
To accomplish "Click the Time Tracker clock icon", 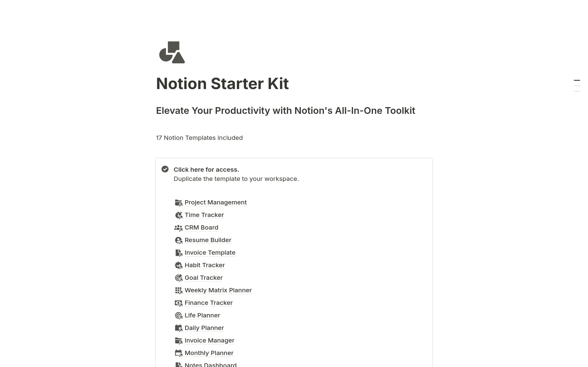I will coord(179,215).
